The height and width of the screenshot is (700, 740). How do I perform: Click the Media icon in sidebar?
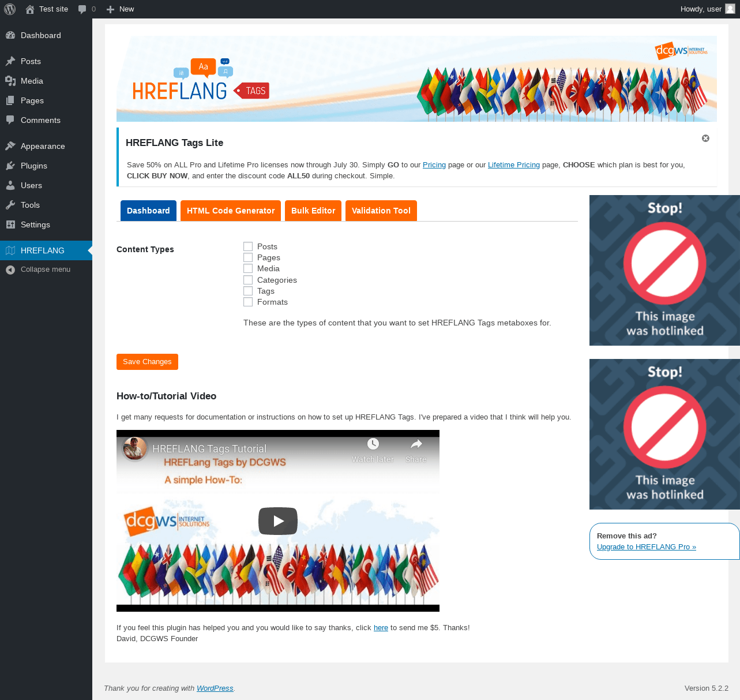pos(10,81)
